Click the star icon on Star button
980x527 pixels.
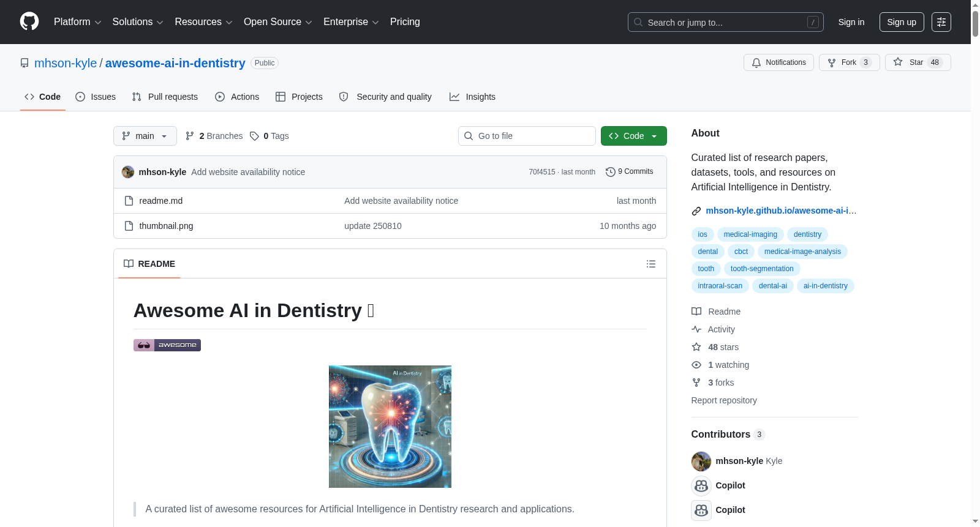click(898, 62)
